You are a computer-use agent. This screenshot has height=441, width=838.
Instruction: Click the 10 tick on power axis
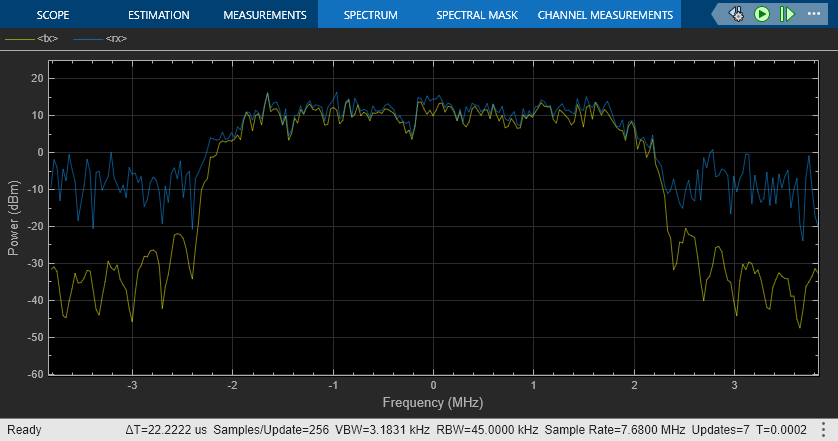tap(37, 115)
